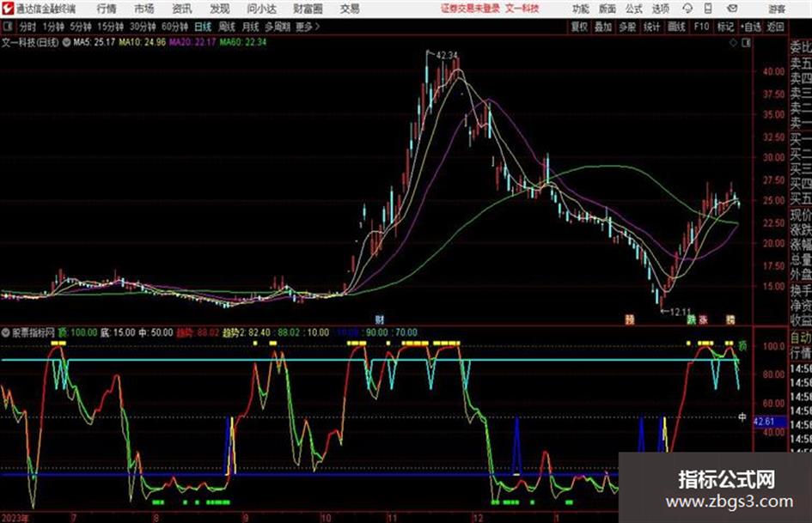Switch to 周线 weekly tab

[x=227, y=27]
